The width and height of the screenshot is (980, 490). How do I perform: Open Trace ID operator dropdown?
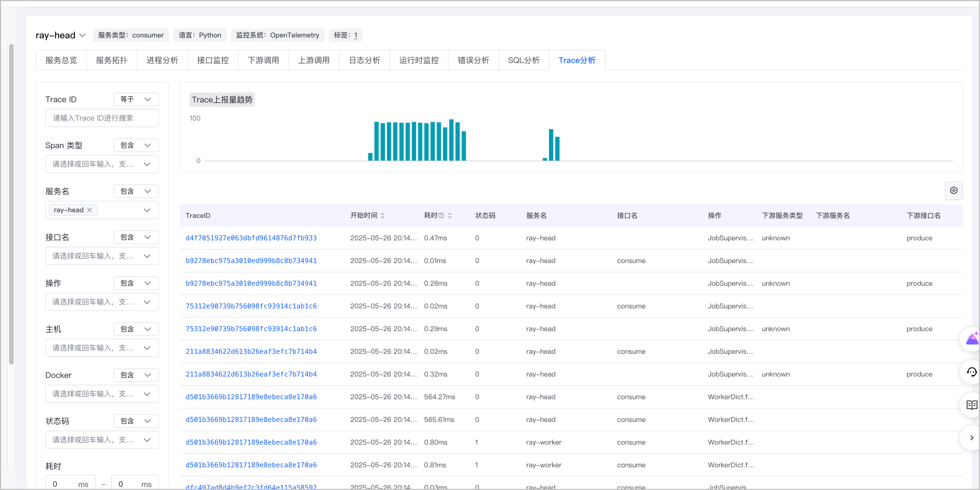tap(136, 99)
